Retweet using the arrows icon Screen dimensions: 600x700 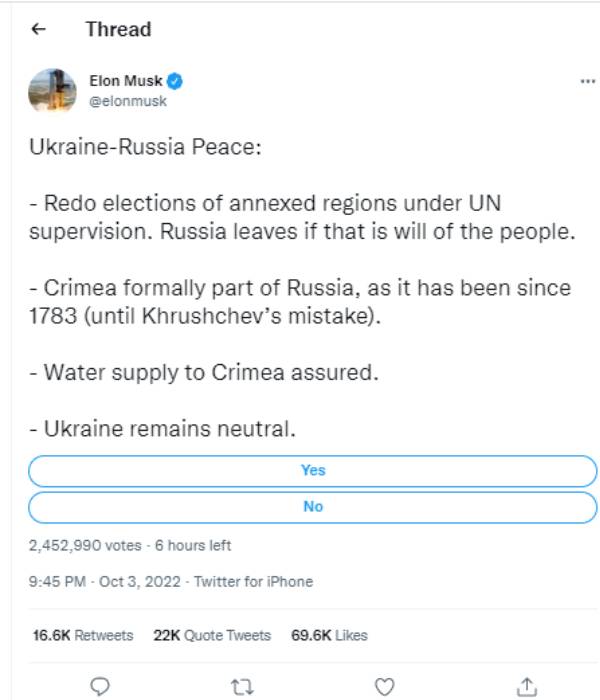coord(241,686)
